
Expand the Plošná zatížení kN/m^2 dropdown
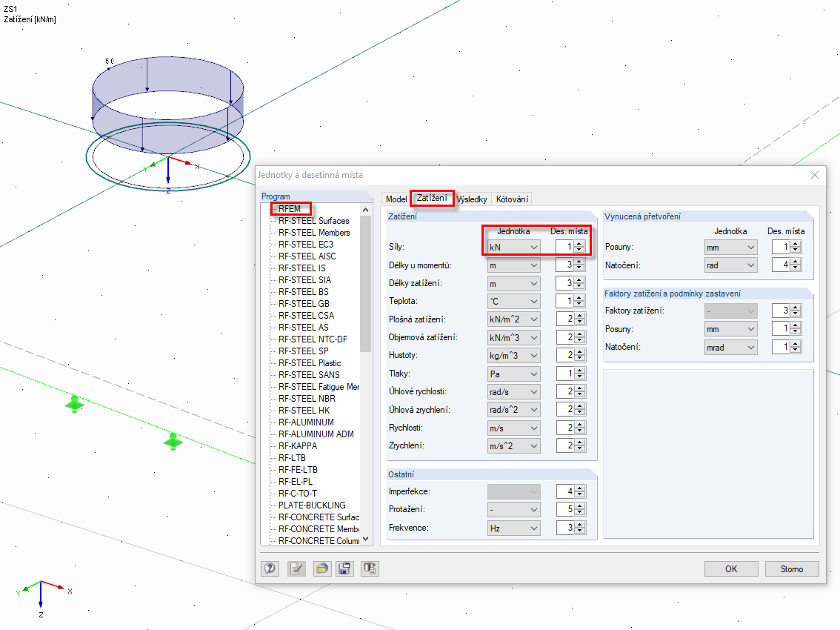point(513,319)
